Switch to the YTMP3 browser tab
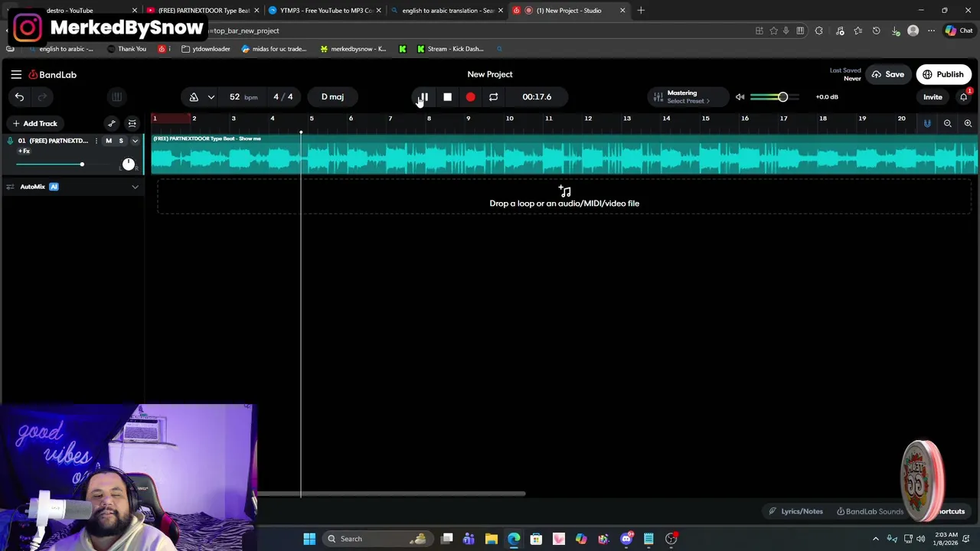 pyautogui.click(x=325, y=11)
